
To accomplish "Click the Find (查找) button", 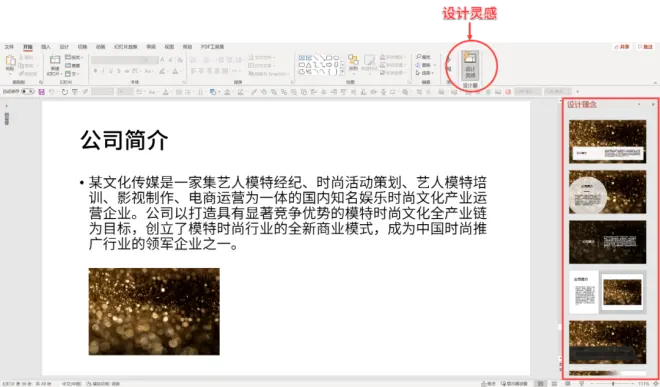I will coord(423,57).
